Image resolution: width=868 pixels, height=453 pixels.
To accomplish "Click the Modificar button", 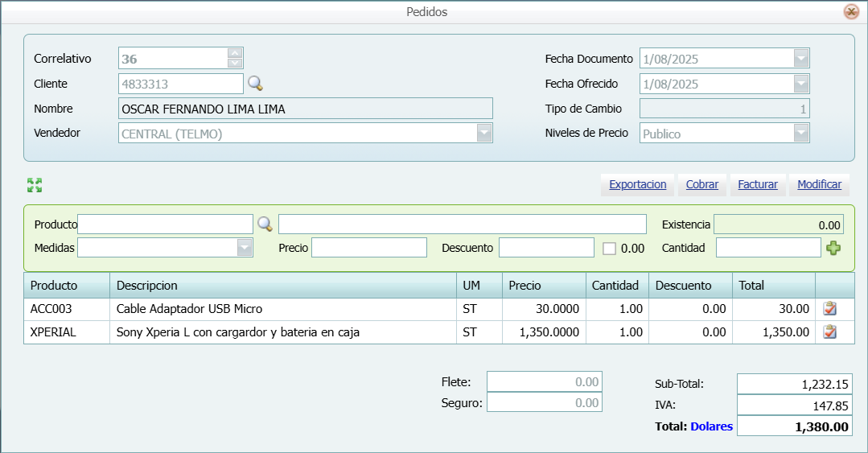I will (x=819, y=184).
